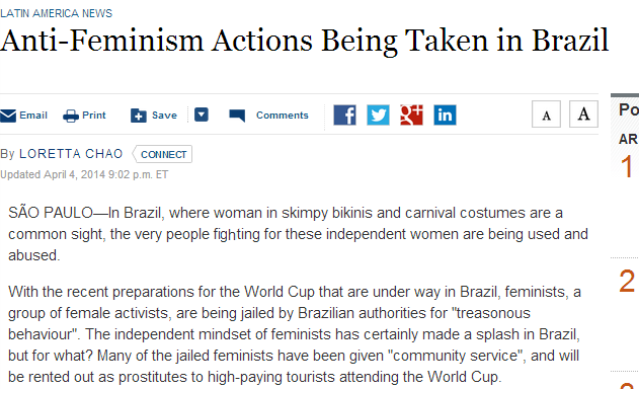Select larger text size A button
Image resolution: width=639 pixels, height=394 pixels.
coord(584,114)
